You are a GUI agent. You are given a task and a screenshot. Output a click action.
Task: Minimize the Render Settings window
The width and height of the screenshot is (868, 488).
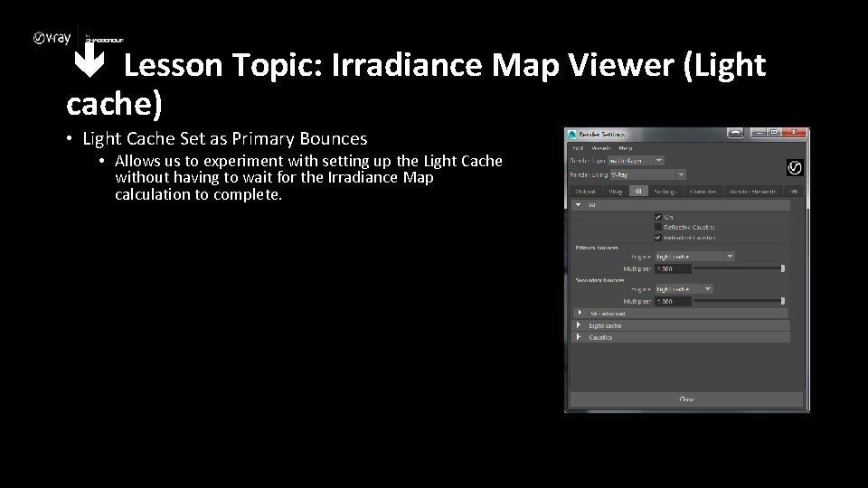(x=759, y=133)
